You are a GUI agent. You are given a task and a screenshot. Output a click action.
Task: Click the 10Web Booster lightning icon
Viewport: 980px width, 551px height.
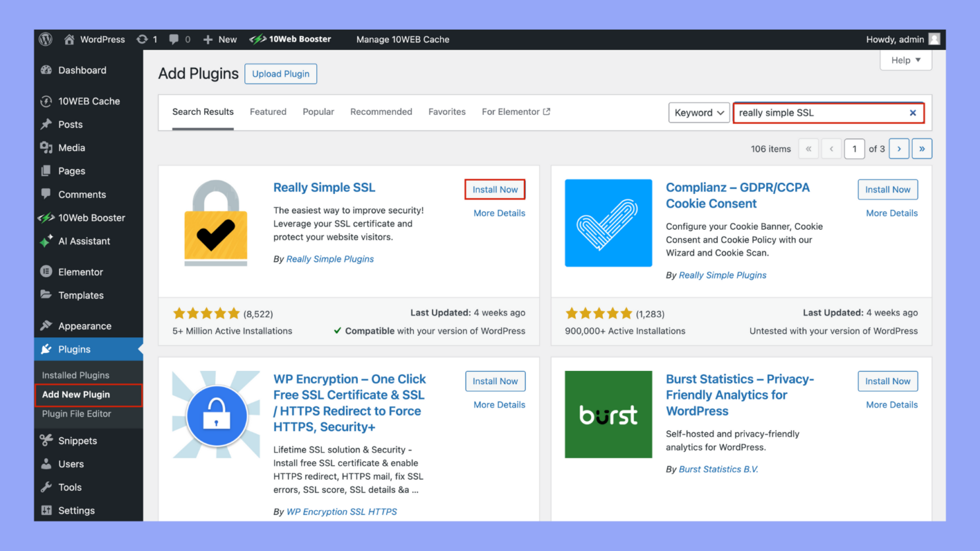tap(258, 39)
